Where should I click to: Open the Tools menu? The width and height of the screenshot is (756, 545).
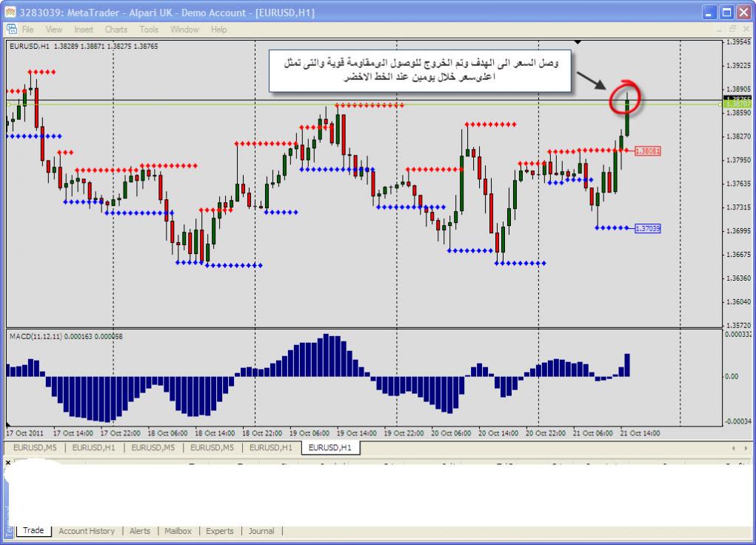149,30
